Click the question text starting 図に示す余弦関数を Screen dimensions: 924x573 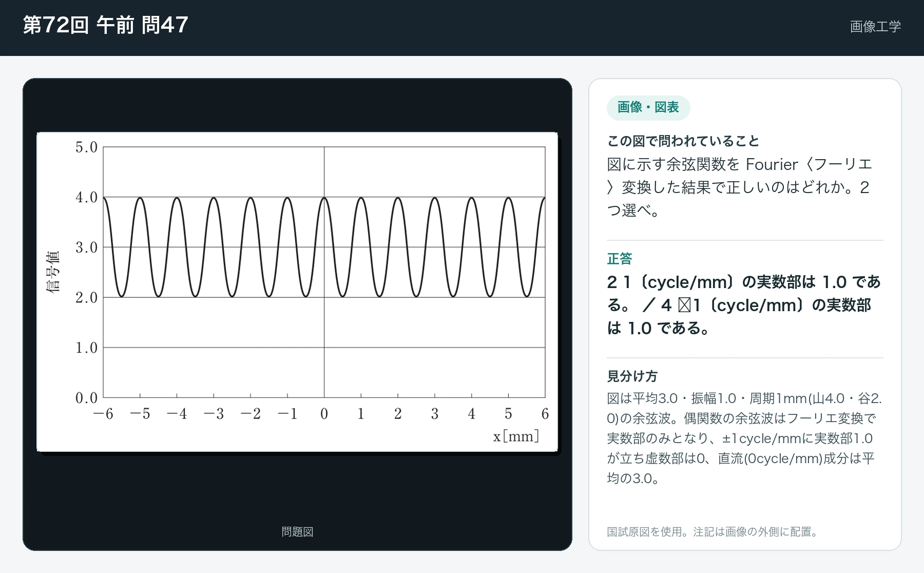click(x=739, y=187)
